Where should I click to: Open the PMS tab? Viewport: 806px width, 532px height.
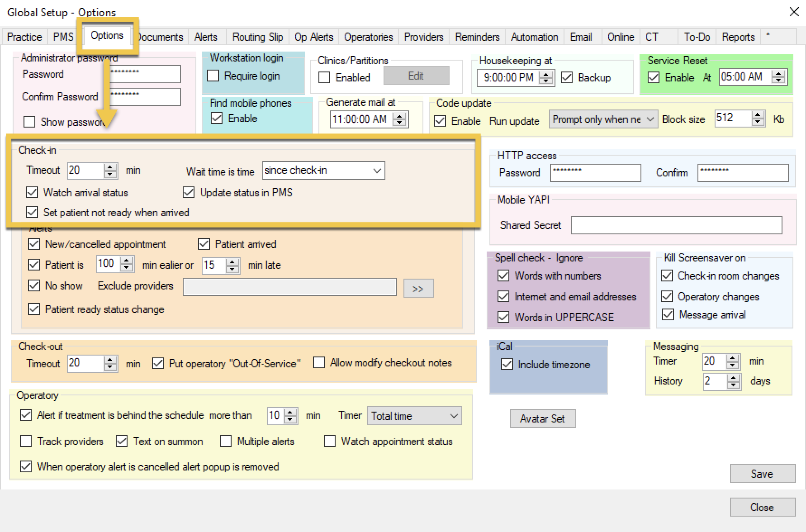[63, 37]
